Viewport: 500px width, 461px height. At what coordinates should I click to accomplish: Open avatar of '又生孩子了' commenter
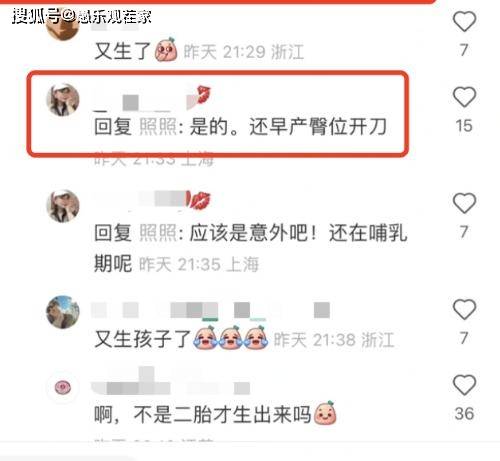tap(63, 312)
